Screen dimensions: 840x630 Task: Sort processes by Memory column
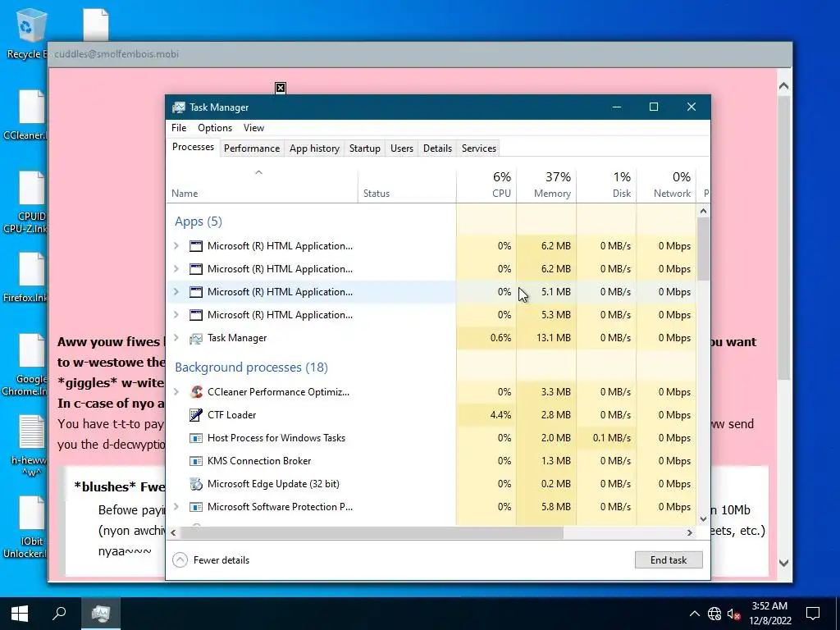tap(546, 185)
